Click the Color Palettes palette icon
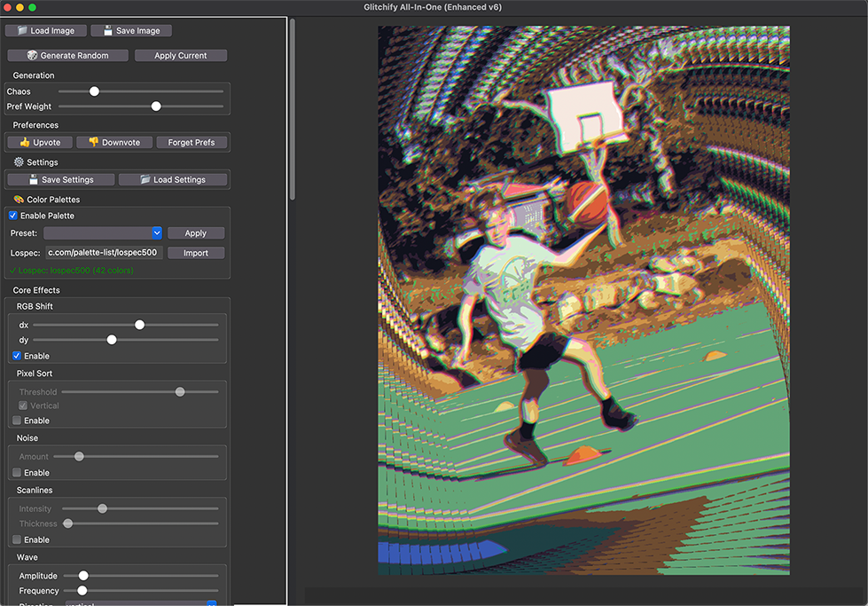The image size is (868, 606). [x=19, y=199]
